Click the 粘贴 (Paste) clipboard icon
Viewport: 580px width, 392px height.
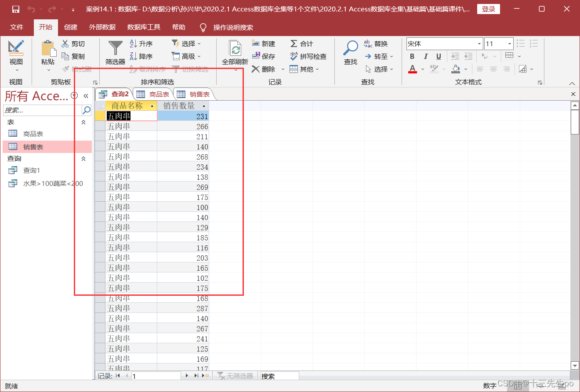click(x=48, y=48)
